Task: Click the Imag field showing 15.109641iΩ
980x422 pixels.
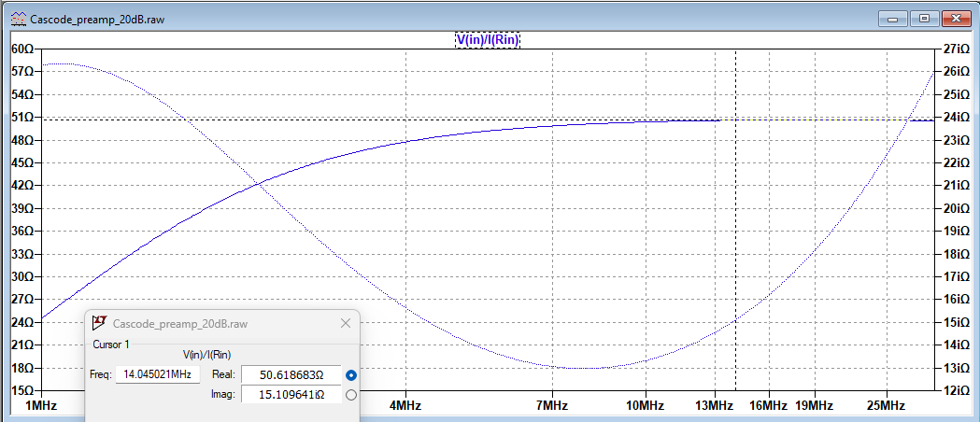Action: pyautogui.click(x=291, y=395)
